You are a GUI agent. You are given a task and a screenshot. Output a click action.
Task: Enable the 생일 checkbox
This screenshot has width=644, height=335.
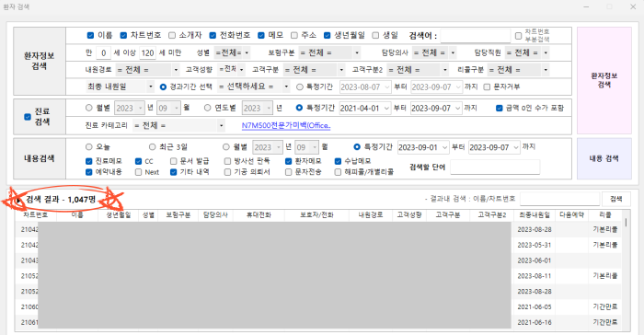click(375, 35)
